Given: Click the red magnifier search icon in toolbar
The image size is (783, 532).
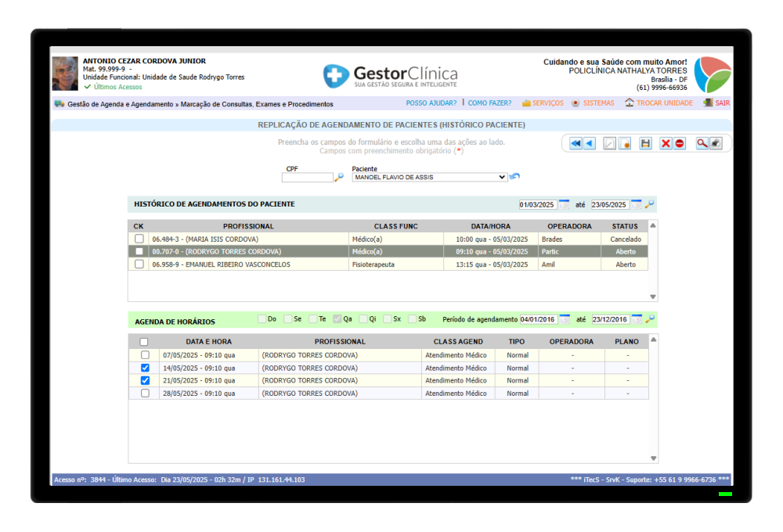Looking at the screenshot, I should pyautogui.click(x=702, y=144).
